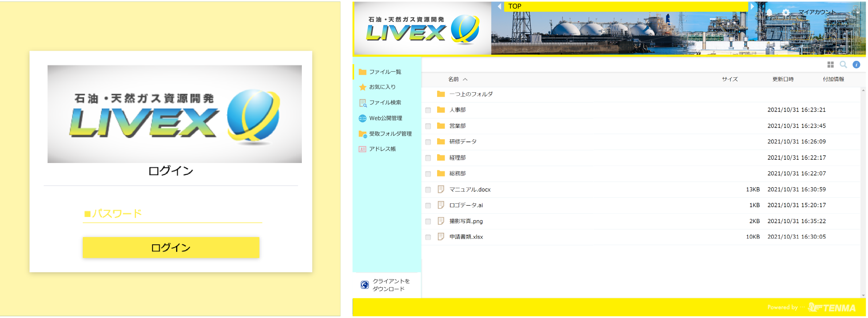This screenshot has width=868, height=318.
Task: Click the 総務部 folder name
Action: 458,173
